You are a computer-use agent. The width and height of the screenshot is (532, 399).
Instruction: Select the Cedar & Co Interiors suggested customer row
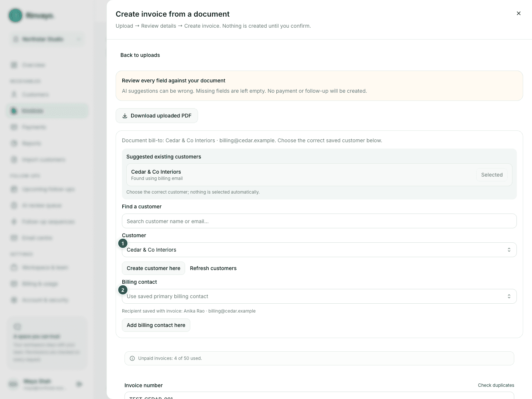319,175
